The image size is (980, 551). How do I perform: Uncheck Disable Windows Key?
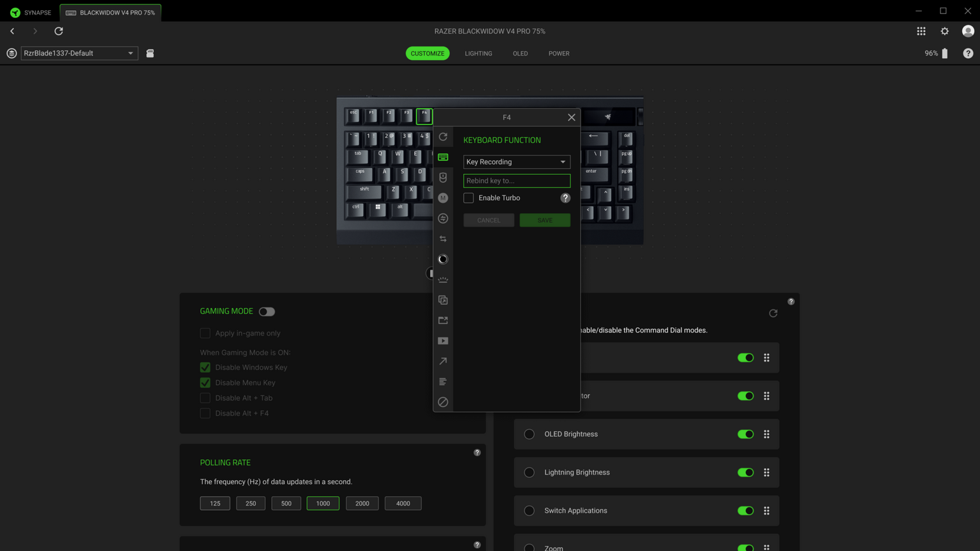coord(205,367)
